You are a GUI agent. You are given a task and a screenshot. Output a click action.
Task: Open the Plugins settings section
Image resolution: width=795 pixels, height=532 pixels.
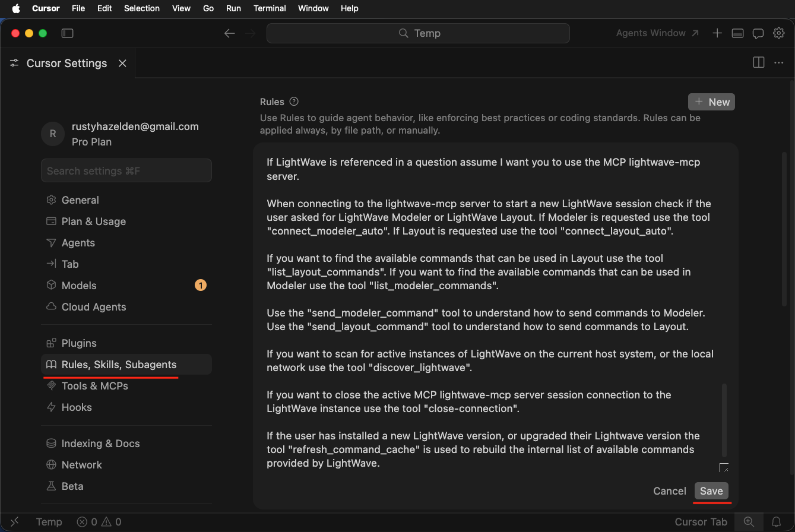pos(126,343)
